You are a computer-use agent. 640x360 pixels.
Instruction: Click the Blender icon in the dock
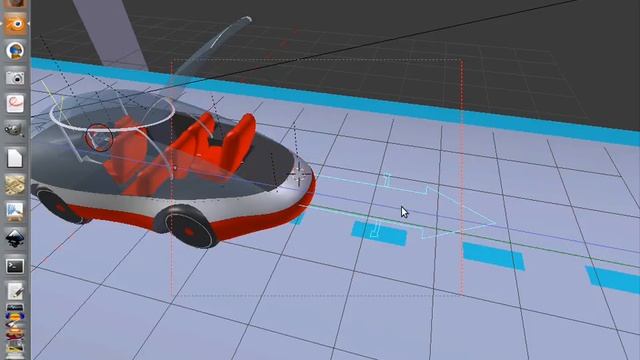pos(16,24)
